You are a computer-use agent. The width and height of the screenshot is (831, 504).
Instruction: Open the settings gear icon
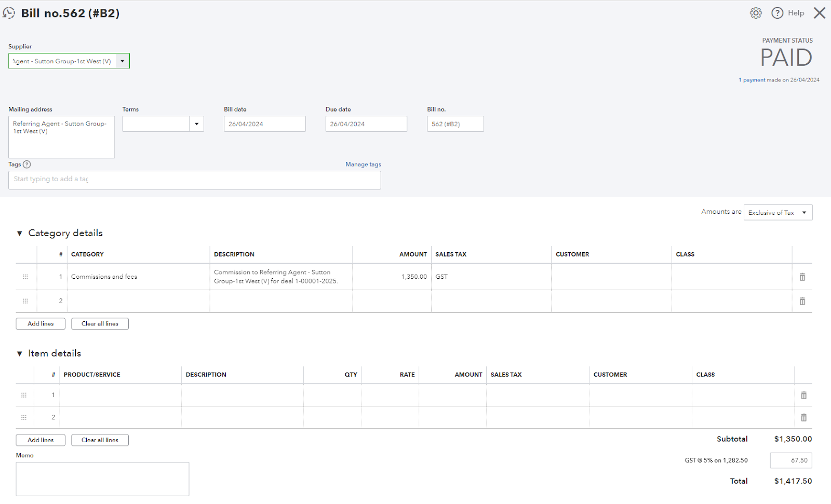756,13
